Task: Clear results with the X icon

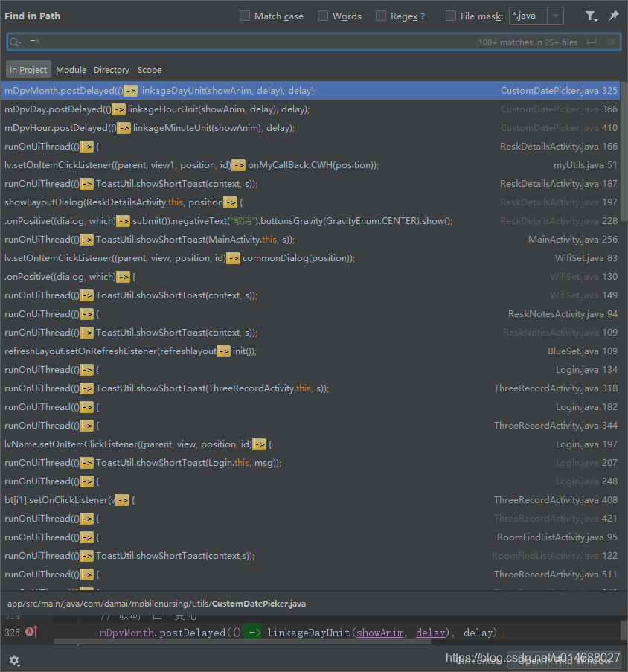Action: point(613,42)
